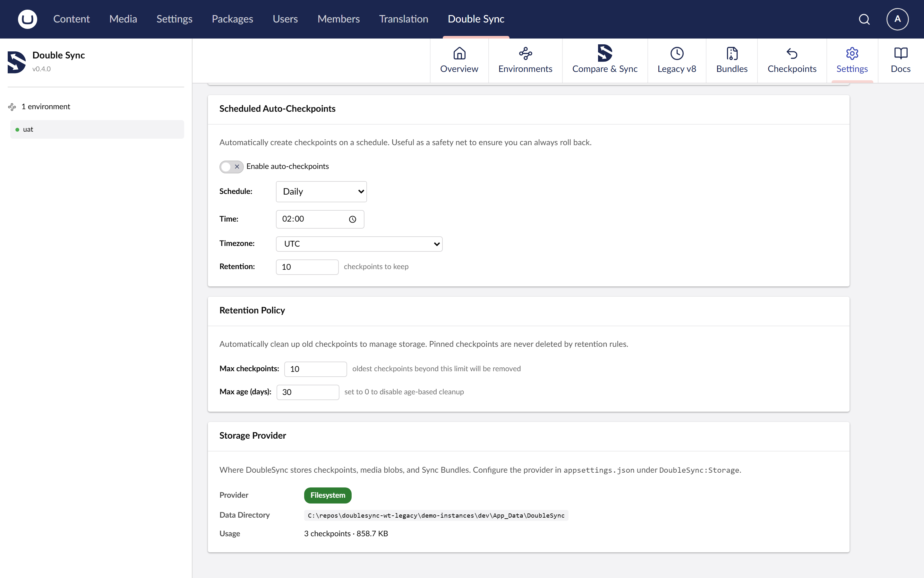Open the Schedule Daily dropdown
Viewport: 924px width, 578px height.
[321, 191]
